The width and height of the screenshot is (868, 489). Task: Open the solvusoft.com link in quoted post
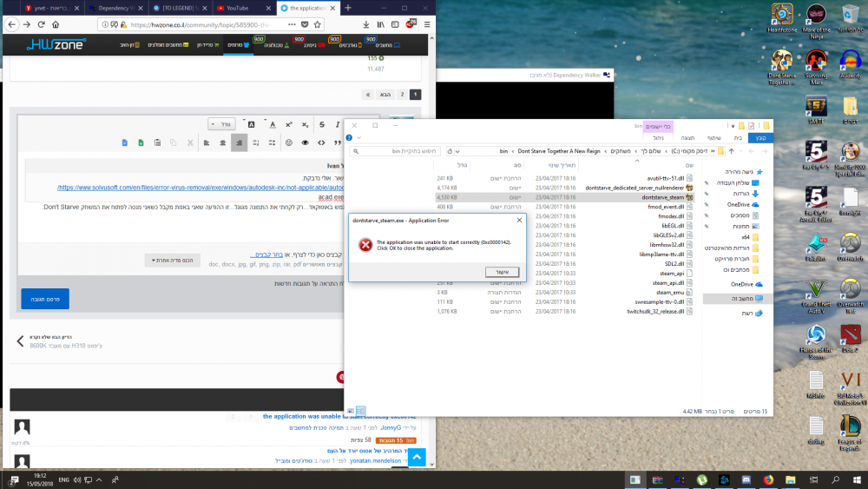pos(201,188)
